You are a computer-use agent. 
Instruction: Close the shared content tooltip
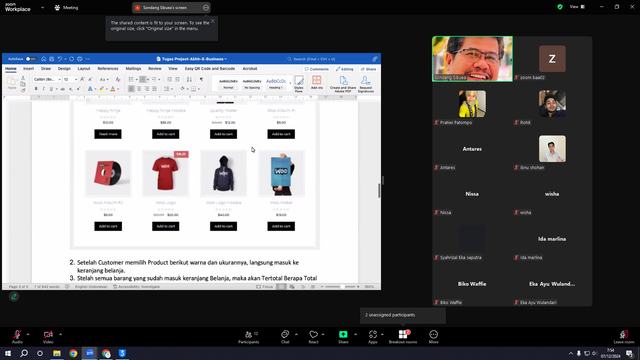[x=213, y=21]
